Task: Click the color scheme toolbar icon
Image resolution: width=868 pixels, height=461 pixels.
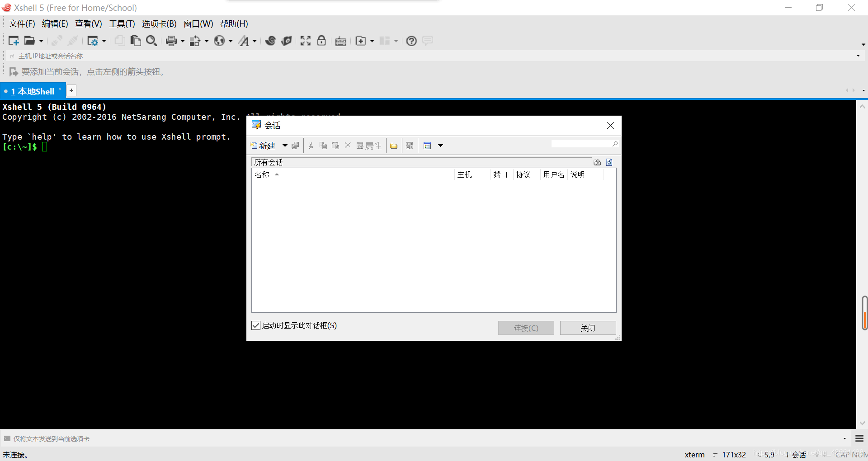Action: 195,41
